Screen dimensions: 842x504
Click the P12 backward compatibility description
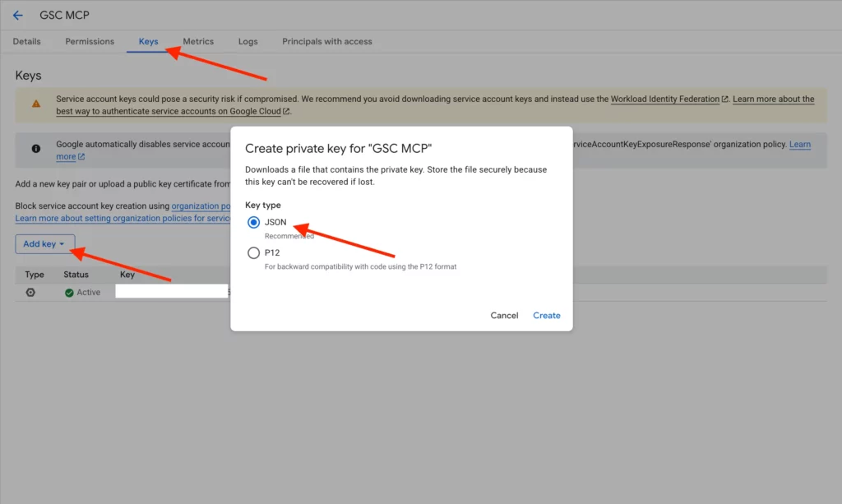[360, 266]
